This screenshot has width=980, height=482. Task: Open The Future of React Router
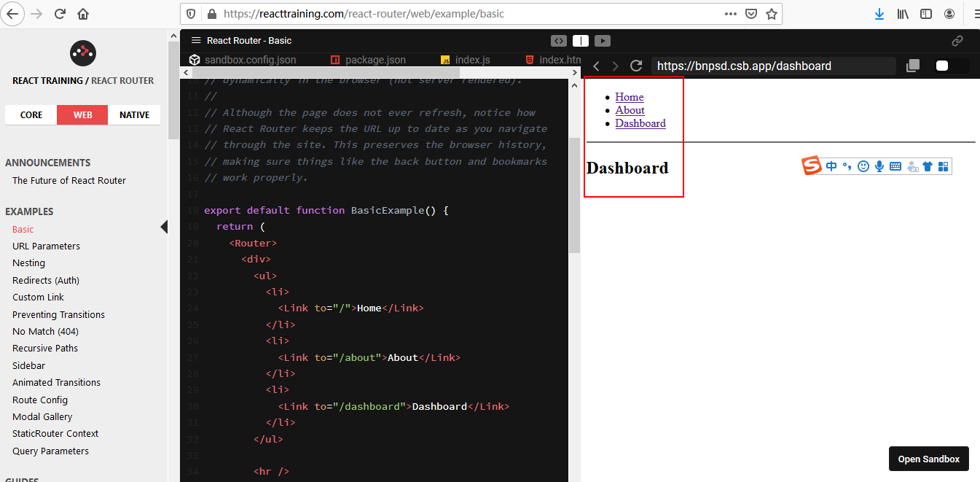[69, 180]
